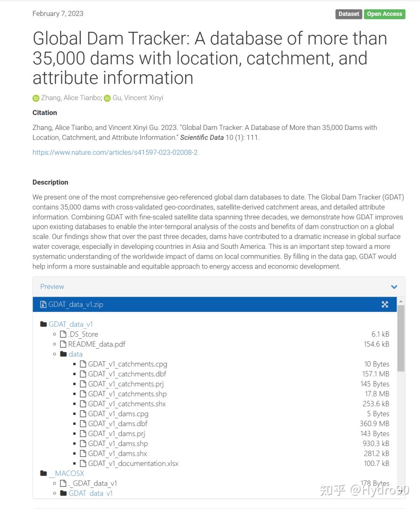
Task: Select the GDAT_v1_catchments.dbf file entry
Action: click(127, 374)
